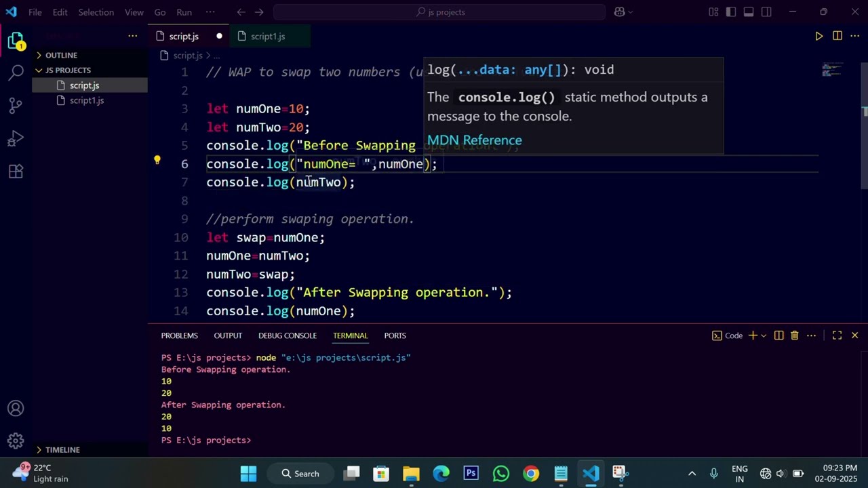Select the script.js editor tab
868x488 pixels.
click(x=189, y=36)
